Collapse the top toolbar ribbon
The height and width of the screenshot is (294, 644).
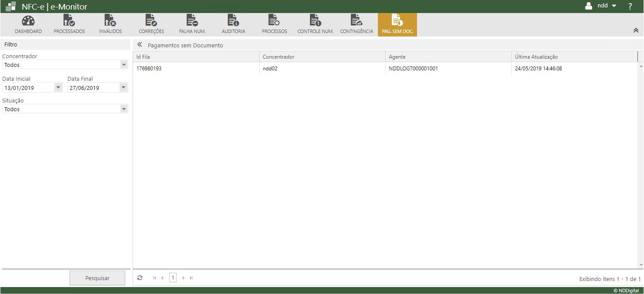(x=636, y=30)
